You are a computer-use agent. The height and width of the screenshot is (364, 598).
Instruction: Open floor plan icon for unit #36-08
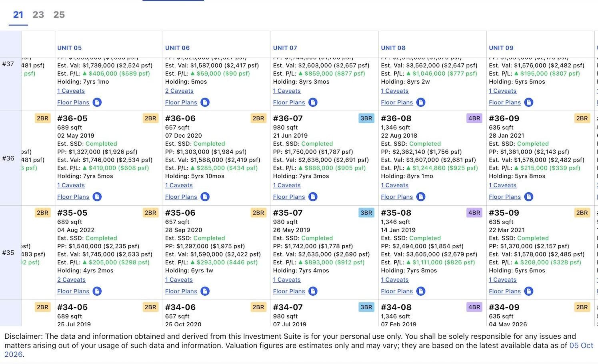tap(421, 197)
